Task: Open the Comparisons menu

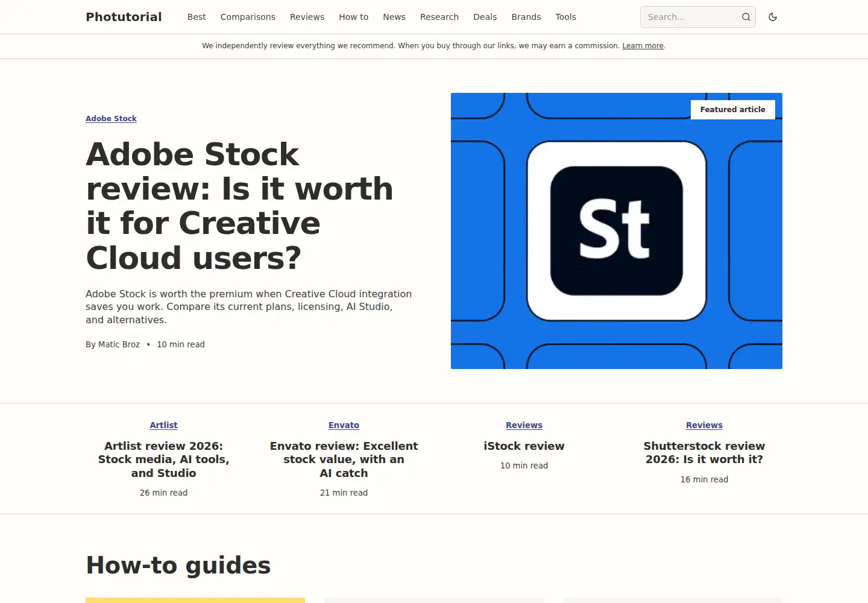Action: (248, 17)
